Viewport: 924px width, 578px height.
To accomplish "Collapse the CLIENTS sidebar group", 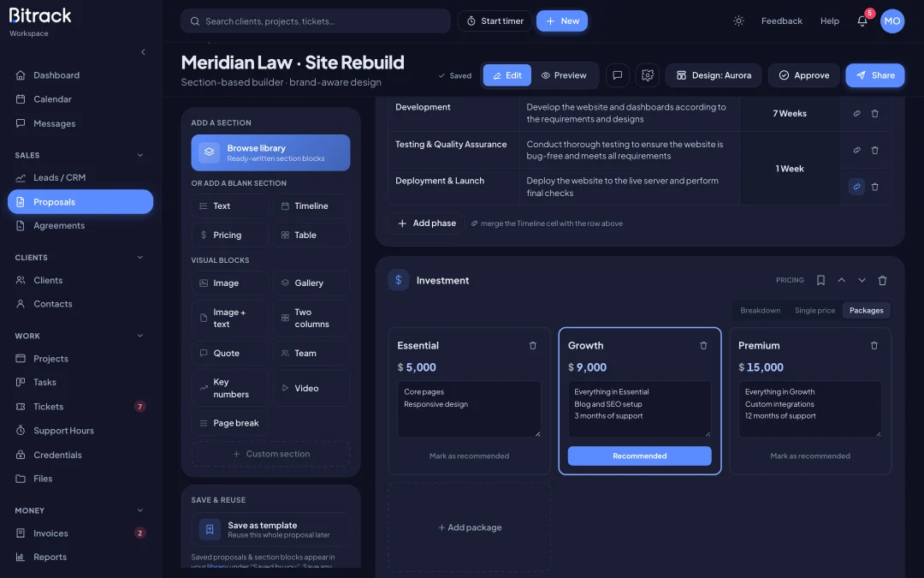I will 140,257.
